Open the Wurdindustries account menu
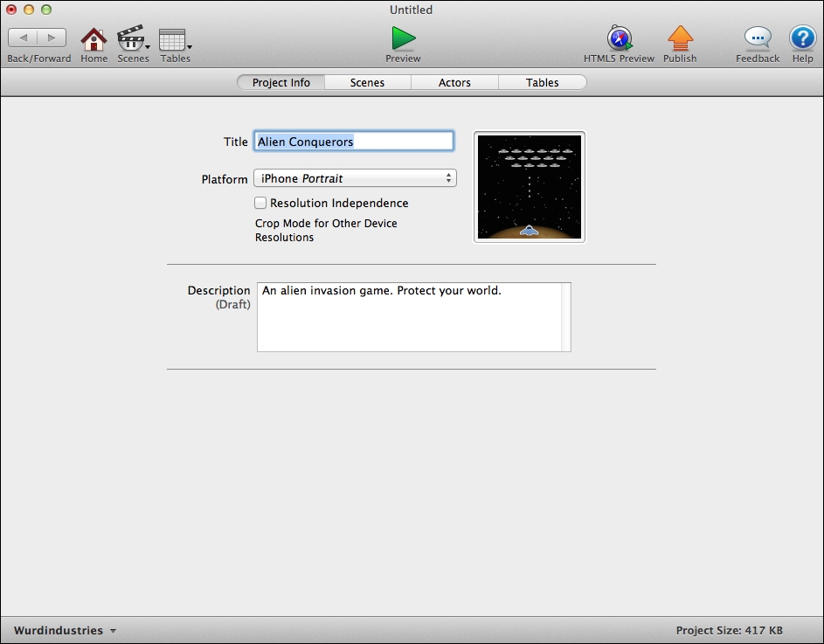This screenshot has width=824, height=644. click(65, 630)
